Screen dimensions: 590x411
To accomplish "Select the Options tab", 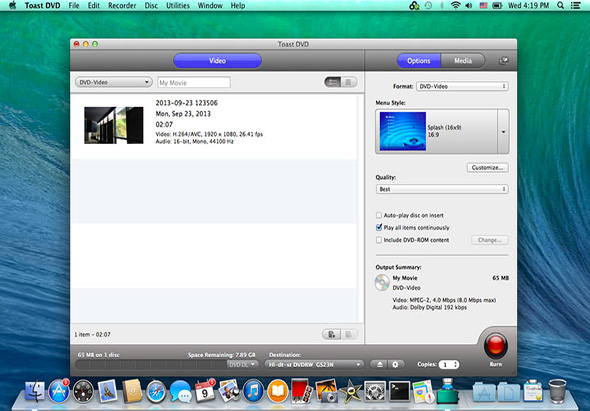I will point(419,61).
